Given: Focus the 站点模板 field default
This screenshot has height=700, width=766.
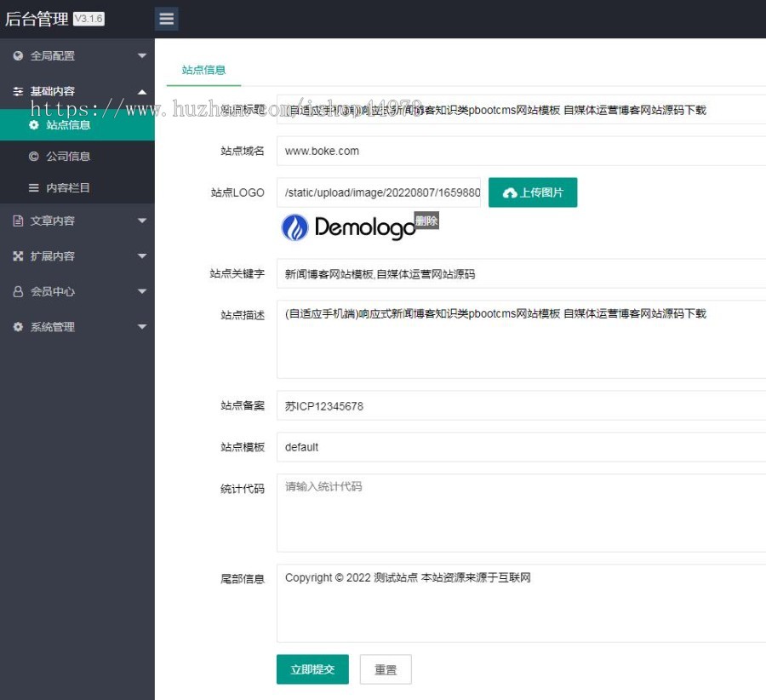Looking at the screenshot, I should [521, 447].
